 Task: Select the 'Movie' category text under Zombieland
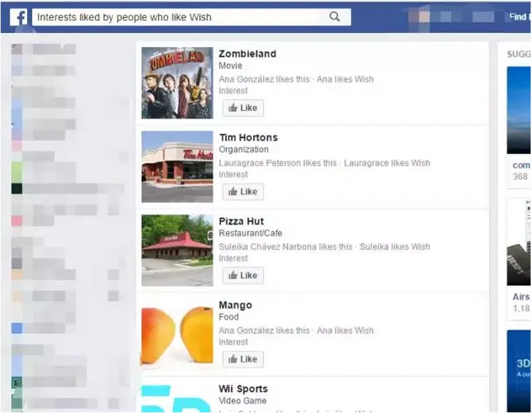coord(230,66)
